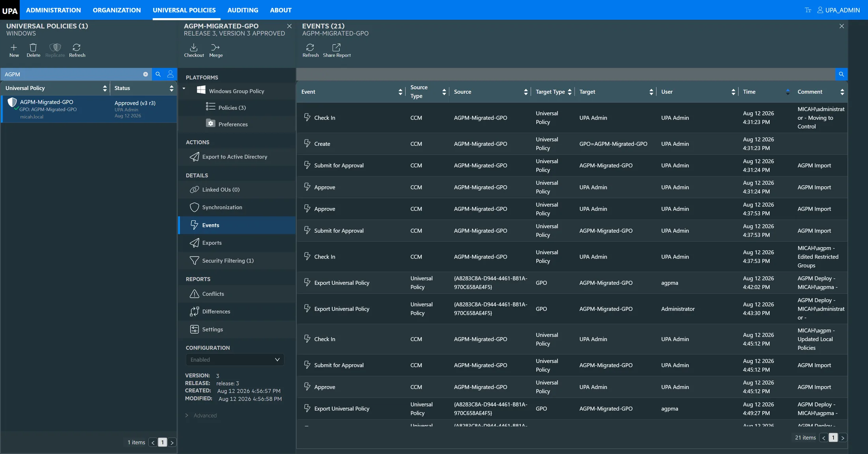Go to previous page of policies list

[153, 443]
